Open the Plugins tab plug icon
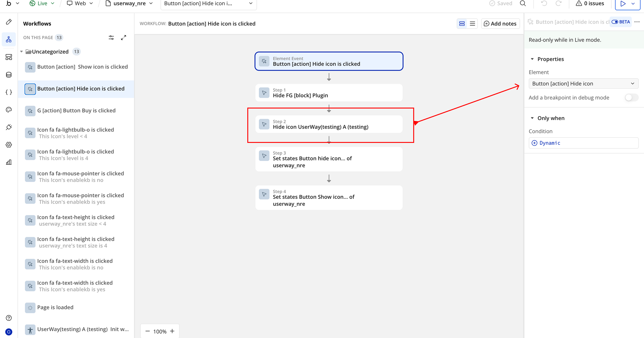 pos(9,127)
